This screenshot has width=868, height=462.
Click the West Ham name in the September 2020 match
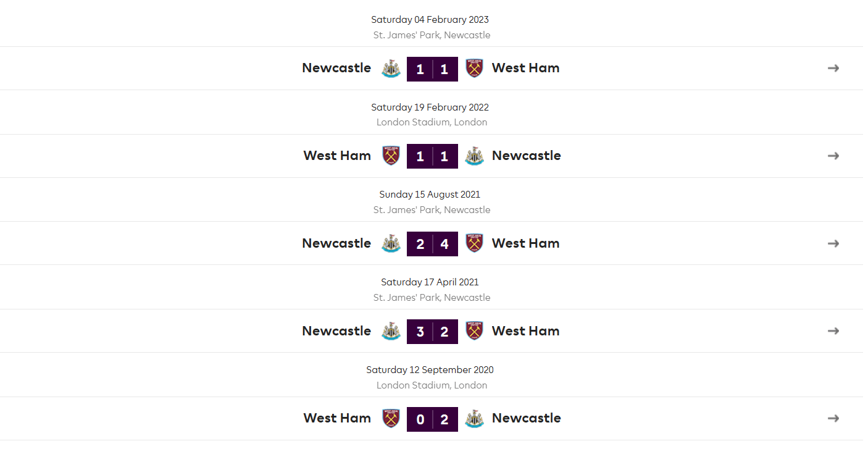[337, 418]
